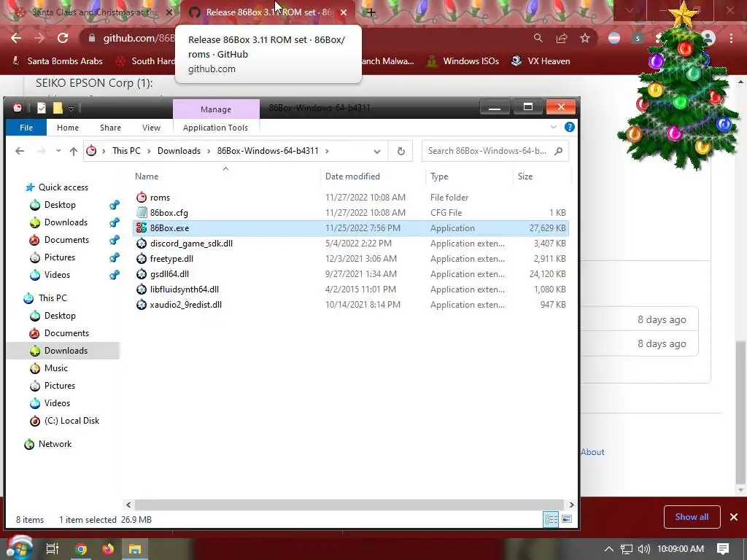This screenshot has width=747, height=560.
Task: Sort files by Size column
Action: pos(525,176)
